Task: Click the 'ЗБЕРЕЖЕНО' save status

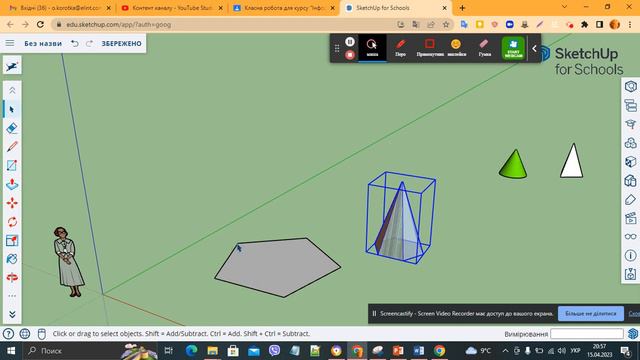Action: [x=121, y=43]
